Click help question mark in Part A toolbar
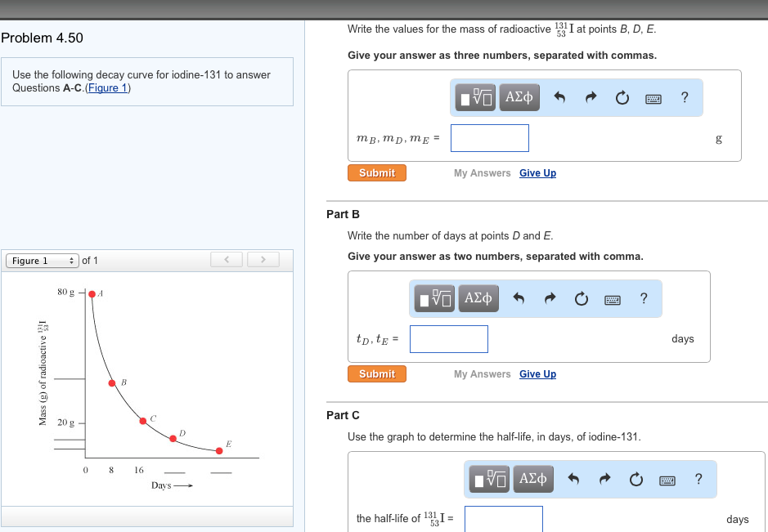Screen dimensions: 768x532 click(x=685, y=97)
